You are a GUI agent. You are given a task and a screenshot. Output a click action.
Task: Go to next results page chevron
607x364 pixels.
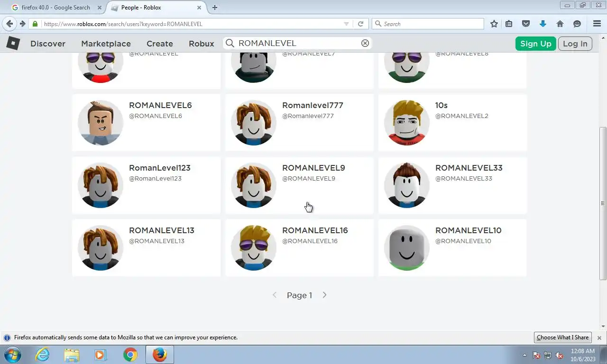tap(324, 295)
